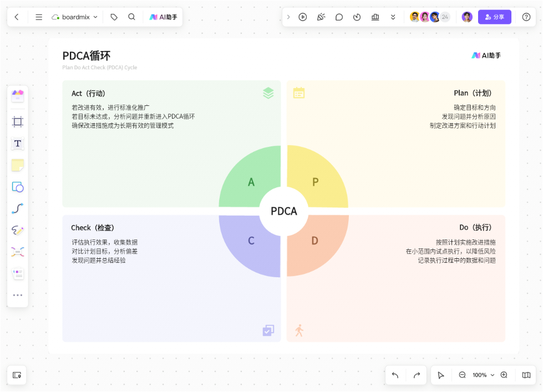Click the celebration confetti icon
The image size is (543, 392).
click(x=321, y=17)
